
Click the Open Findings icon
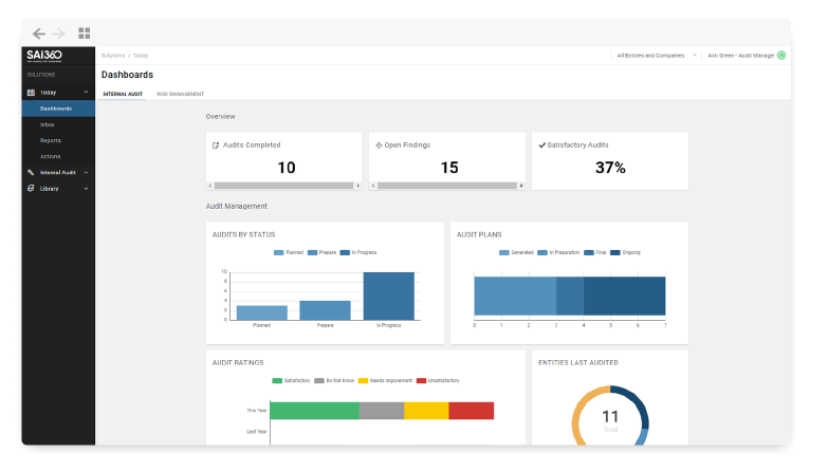(379, 145)
